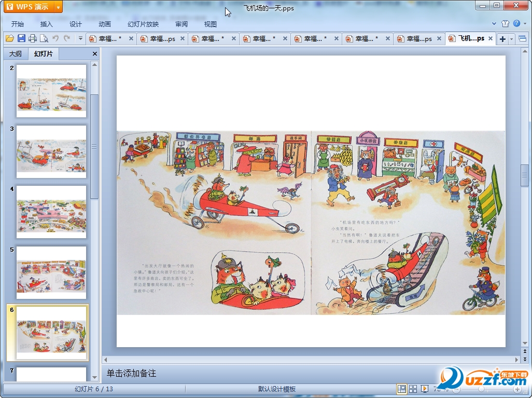Viewport: 532px width, 398px height.
Task: Expand the Help dropdown arrow
Action: [x=525, y=23]
